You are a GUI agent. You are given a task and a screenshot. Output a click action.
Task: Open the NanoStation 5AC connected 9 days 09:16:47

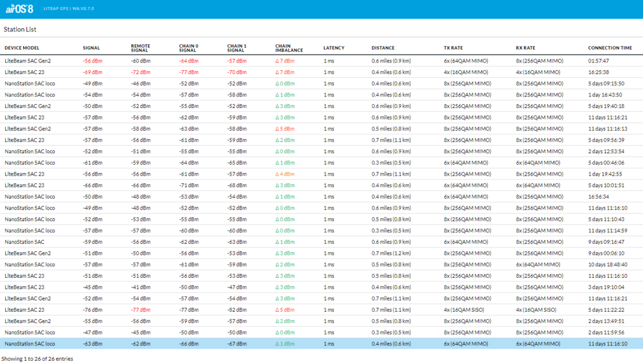(24, 242)
